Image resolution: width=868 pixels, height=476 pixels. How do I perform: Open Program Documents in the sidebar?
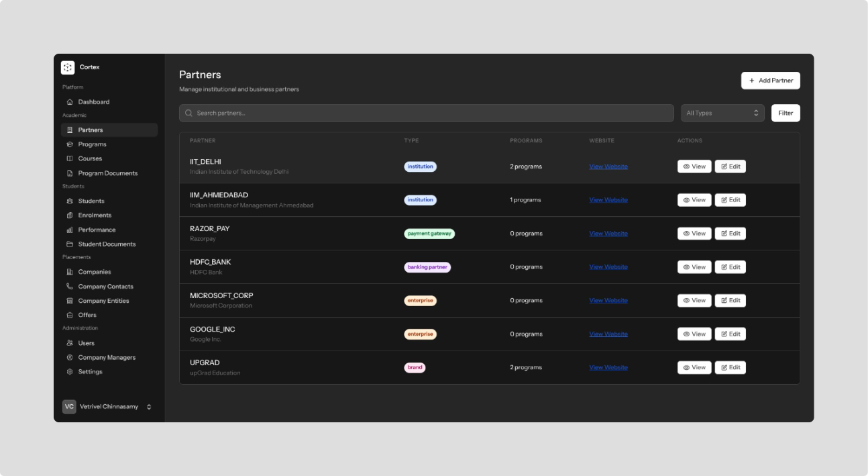coord(109,173)
